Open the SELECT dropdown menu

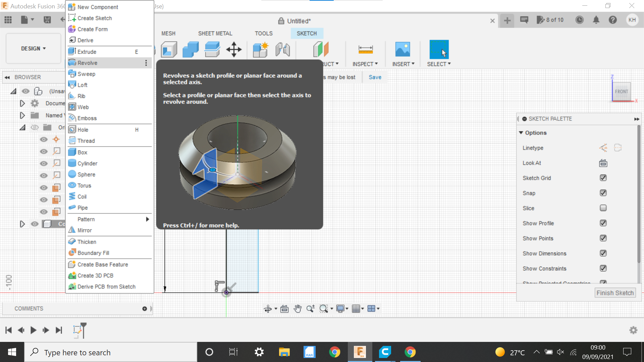(439, 64)
